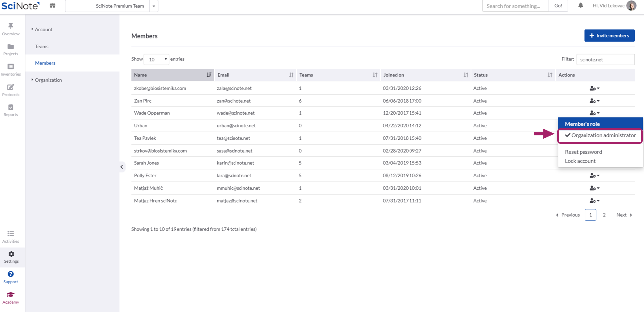
Task: Select Members in settings navigation
Action: pos(45,63)
